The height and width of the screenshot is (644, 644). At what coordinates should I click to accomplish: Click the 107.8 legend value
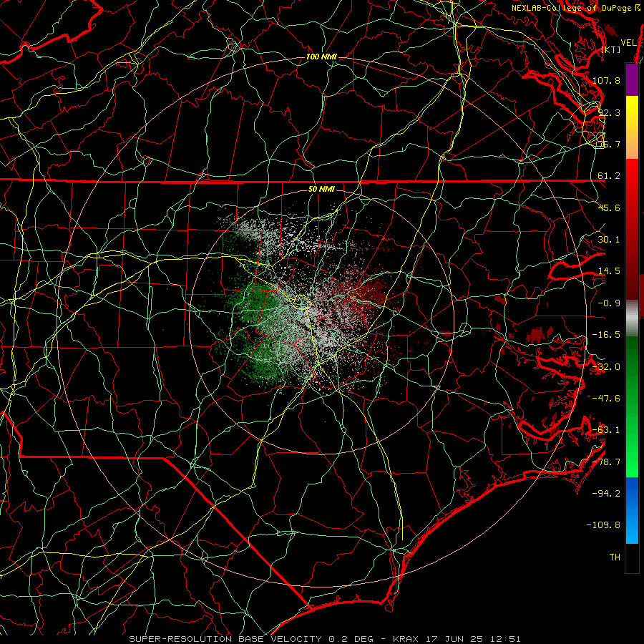[606, 80]
